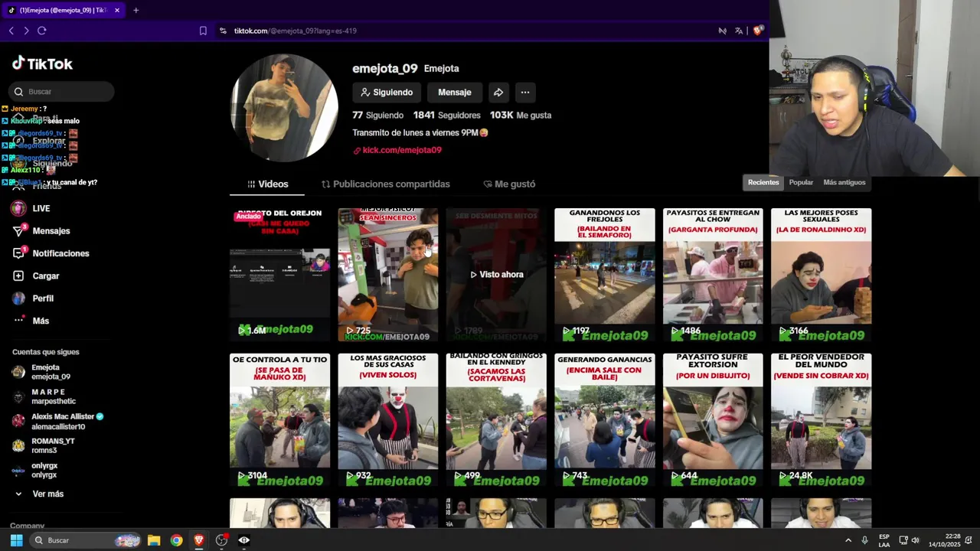
Task: Open the video with 725 views
Action: (x=388, y=274)
